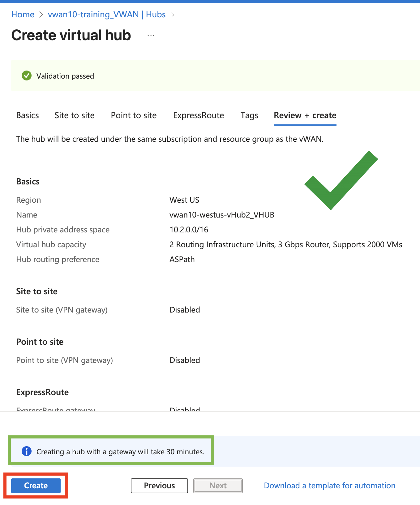
Task: Navigate to Home breadcrumb link
Action: (23, 15)
